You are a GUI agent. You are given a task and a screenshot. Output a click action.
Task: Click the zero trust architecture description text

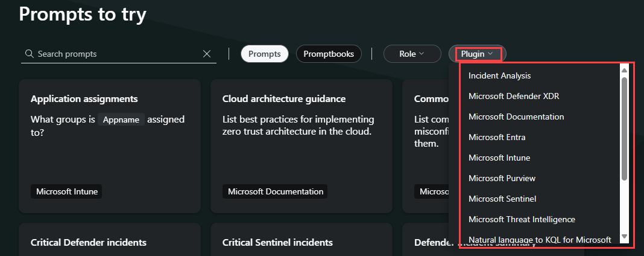298,126
